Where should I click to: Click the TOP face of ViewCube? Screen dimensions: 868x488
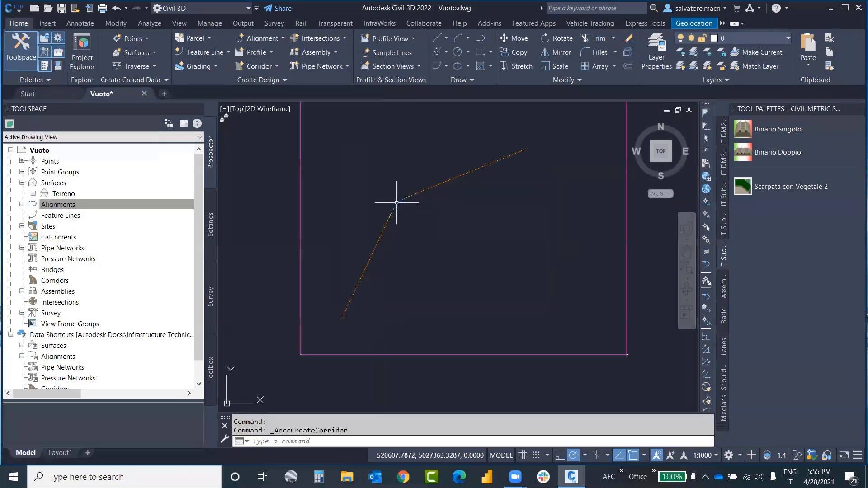coord(660,151)
